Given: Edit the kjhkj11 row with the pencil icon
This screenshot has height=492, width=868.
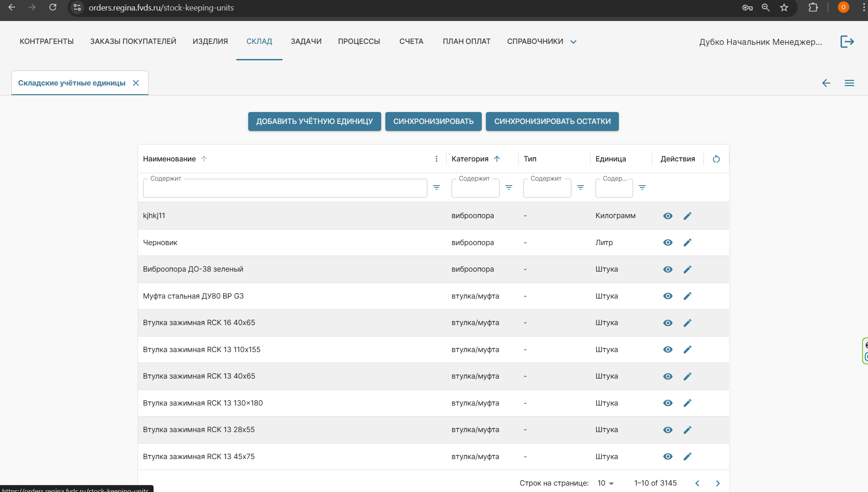Looking at the screenshot, I should (687, 216).
